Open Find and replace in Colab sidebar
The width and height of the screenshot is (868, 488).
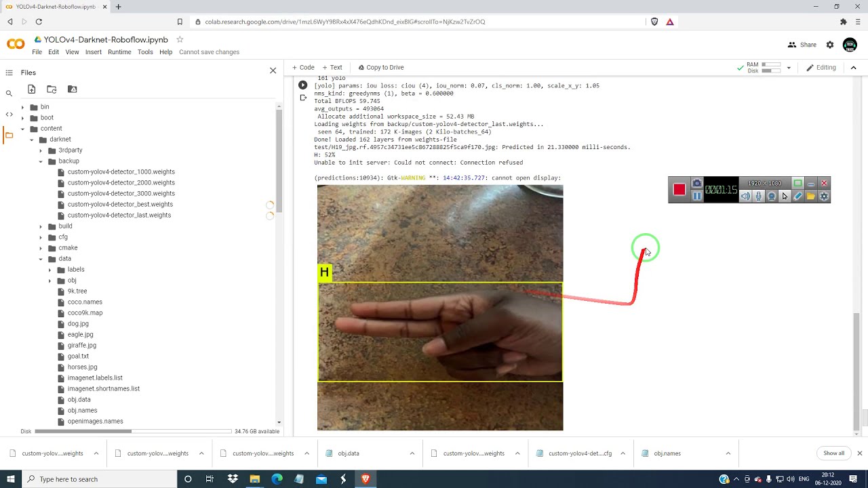click(9, 94)
